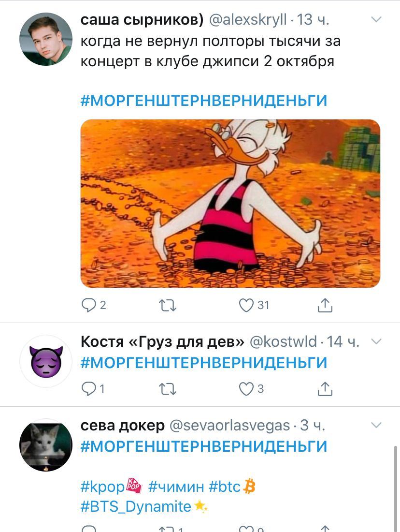
Task: View the Scrooge McDuck image
Action: [x=230, y=204]
